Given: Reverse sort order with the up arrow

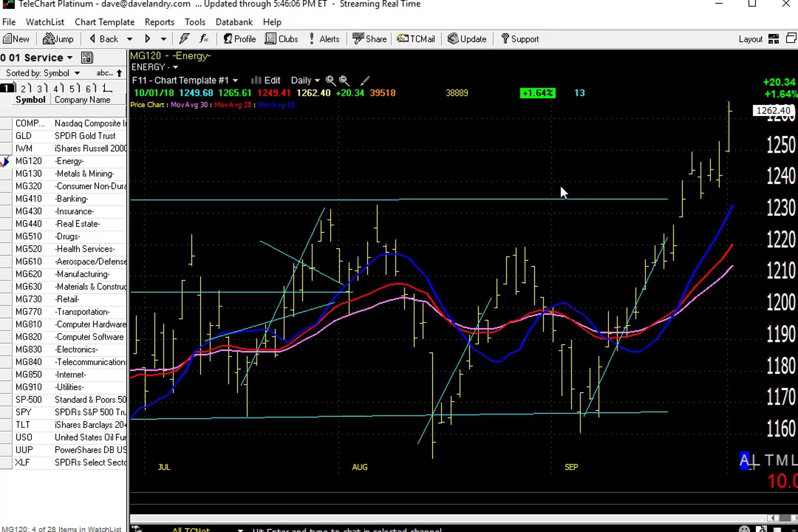Looking at the screenshot, I should (x=119, y=73).
